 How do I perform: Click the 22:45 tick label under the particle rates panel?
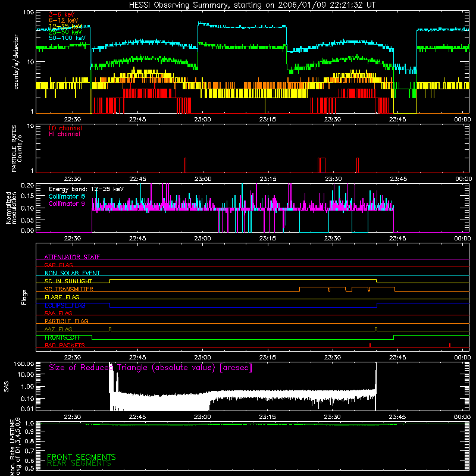pos(137,179)
